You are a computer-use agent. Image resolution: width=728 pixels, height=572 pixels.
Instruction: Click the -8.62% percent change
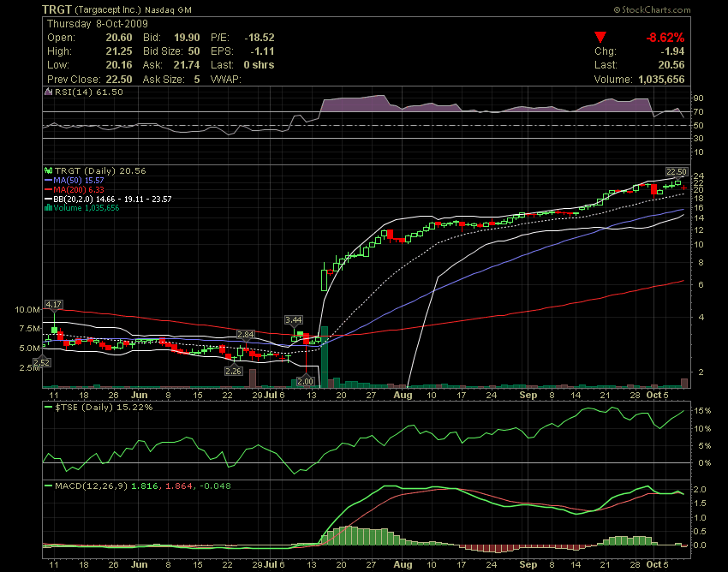665,38
